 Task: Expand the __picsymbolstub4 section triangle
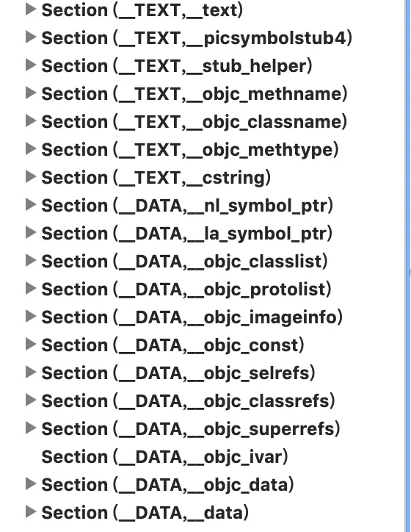31,37
